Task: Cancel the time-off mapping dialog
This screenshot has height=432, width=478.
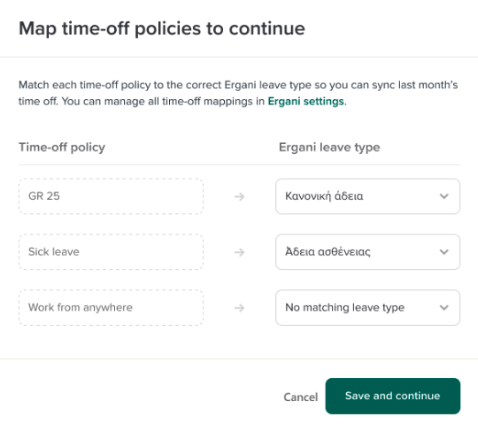Action: click(300, 397)
